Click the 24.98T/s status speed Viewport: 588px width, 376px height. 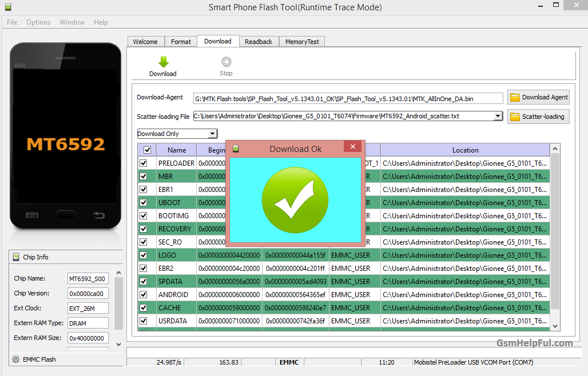(x=169, y=362)
